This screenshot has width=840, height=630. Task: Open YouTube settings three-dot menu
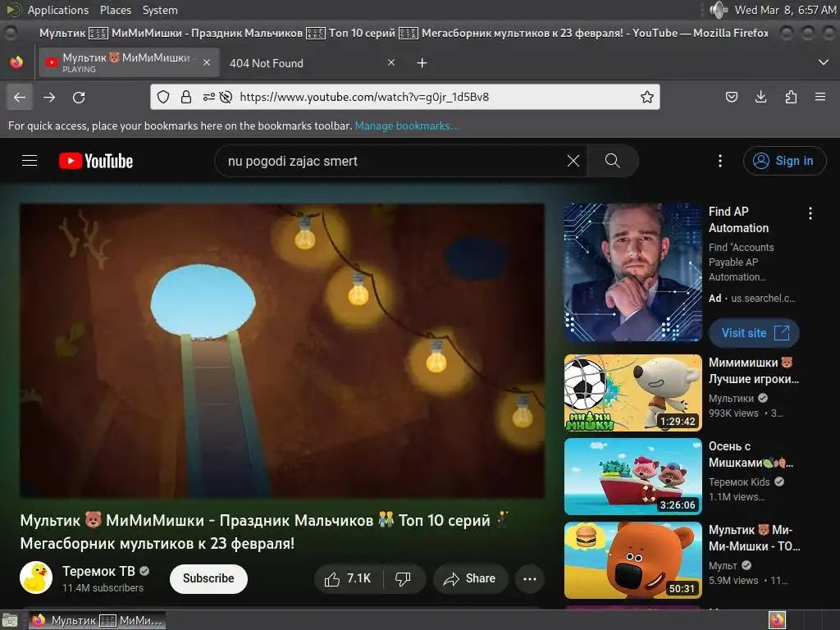(720, 161)
